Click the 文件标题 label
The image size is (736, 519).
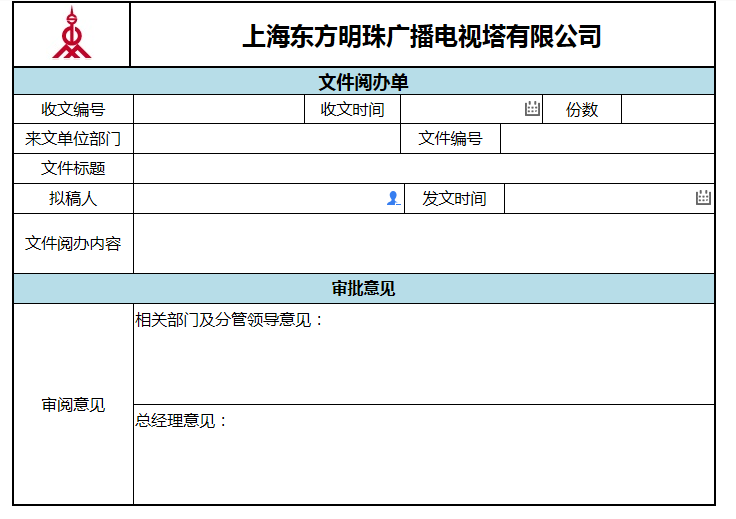[x=73, y=168]
